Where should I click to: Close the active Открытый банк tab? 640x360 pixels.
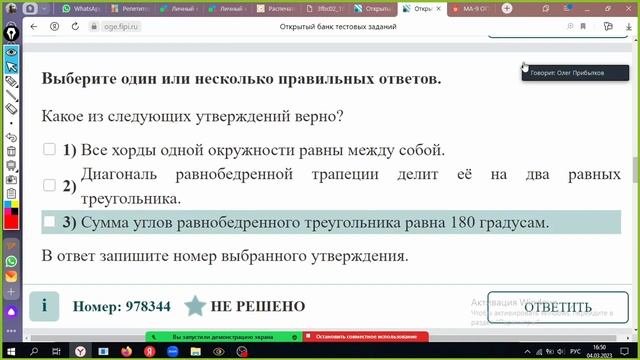point(439,9)
